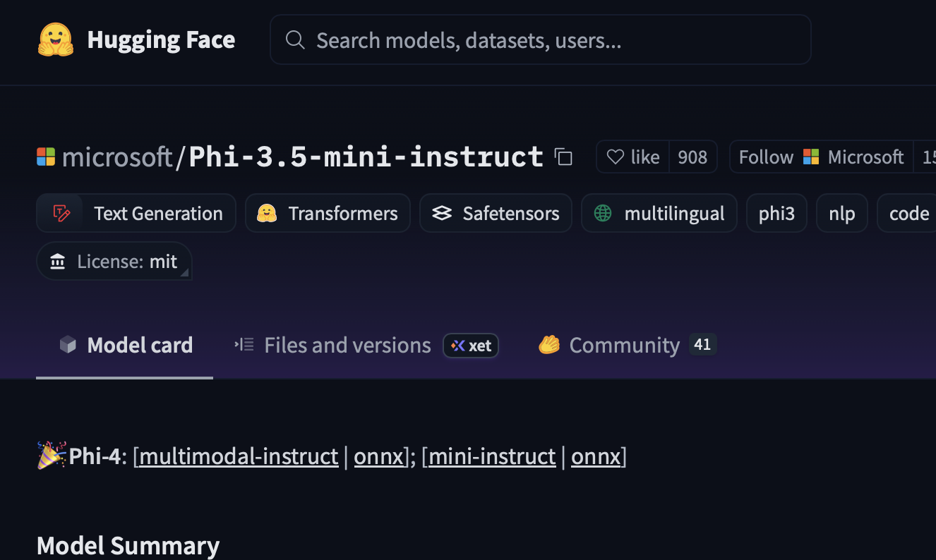Click the multilingual globe icon
This screenshot has width=936, height=560.
tap(603, 213)
